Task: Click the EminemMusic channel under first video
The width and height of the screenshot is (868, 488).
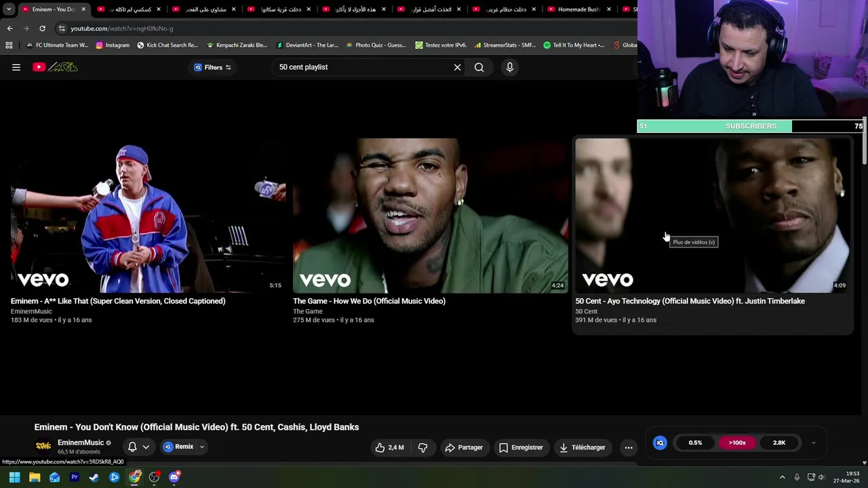Action: click(31, 311)
